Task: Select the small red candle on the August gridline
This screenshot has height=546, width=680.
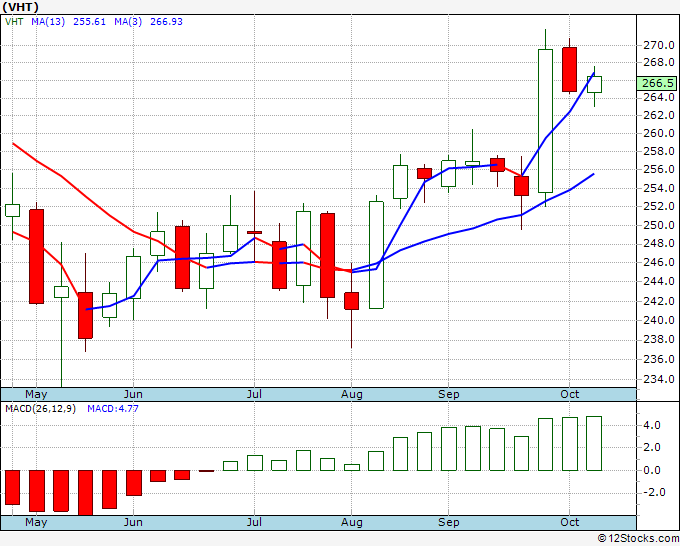Action: pyautogui.click(x=352, y=301)
